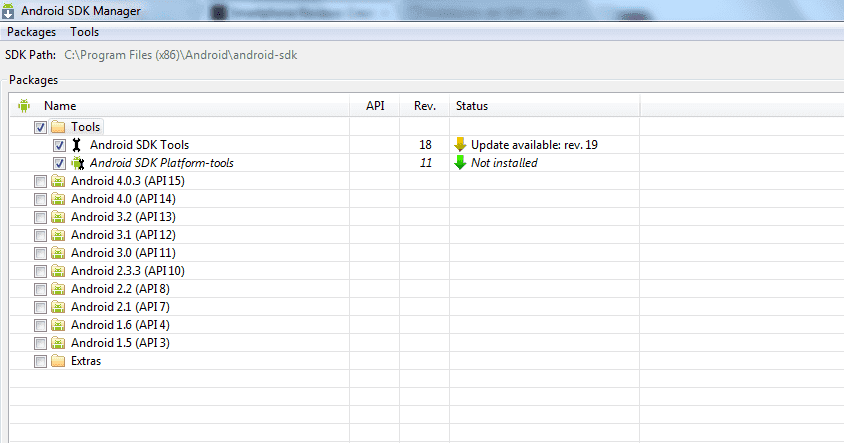Click the Android 3.0 (API 11) platform icon
The height and width of the screenshot is (443, 844).
click(58, 253)
